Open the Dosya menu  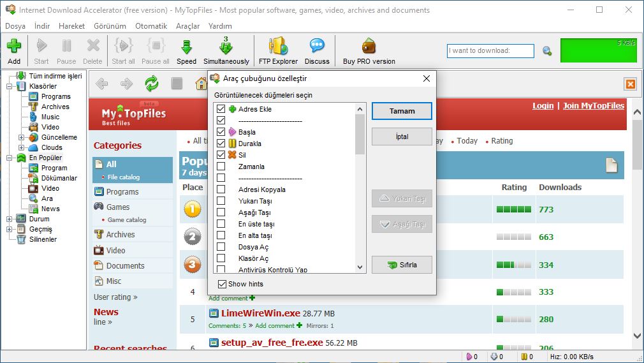point(15,26)
